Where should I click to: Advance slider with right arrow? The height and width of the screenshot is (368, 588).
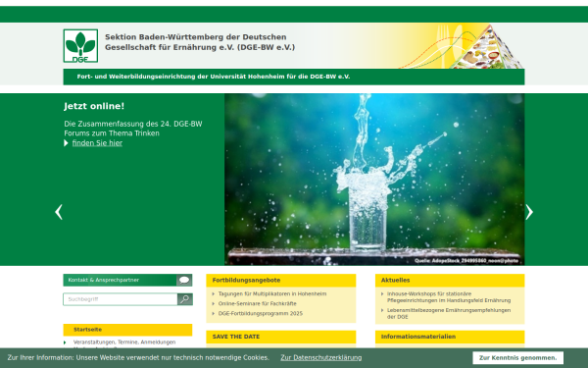(529, 212)
